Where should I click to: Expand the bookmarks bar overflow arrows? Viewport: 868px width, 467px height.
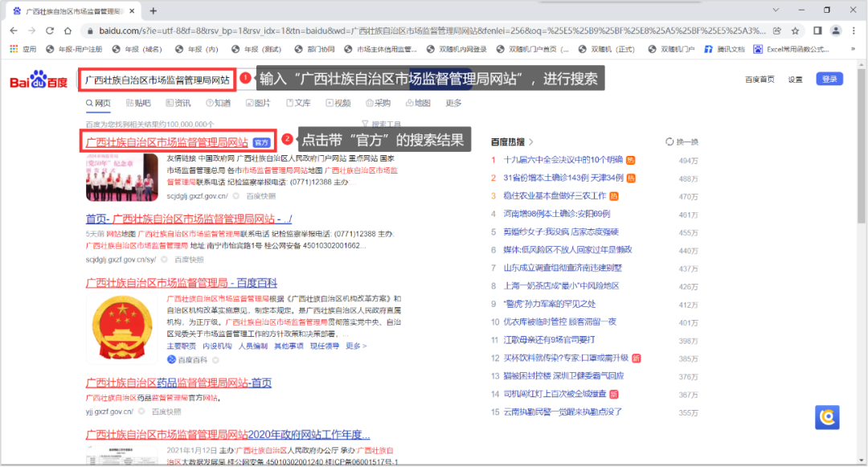853,49
